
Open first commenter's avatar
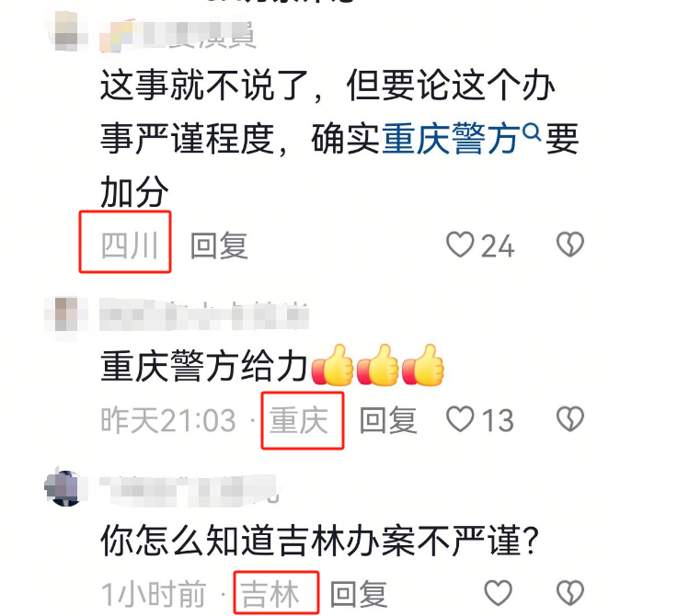(x=66, y=30)
